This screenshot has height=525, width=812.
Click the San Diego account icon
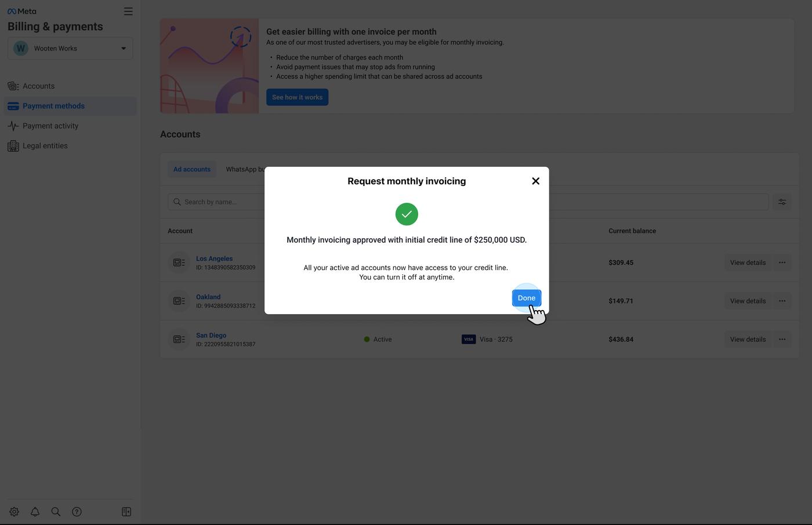(x=179, y=339)
